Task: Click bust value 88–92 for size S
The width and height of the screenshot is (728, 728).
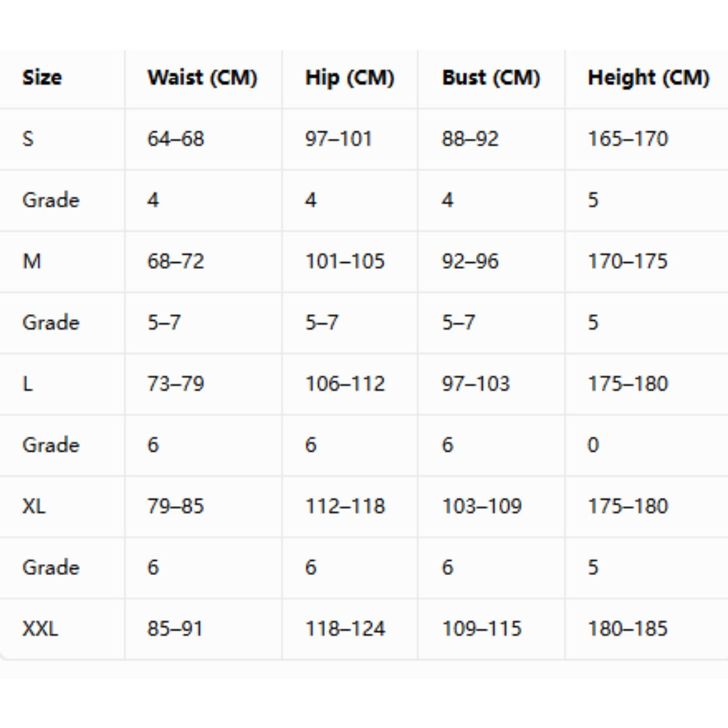Action: (x=471, y=139)
